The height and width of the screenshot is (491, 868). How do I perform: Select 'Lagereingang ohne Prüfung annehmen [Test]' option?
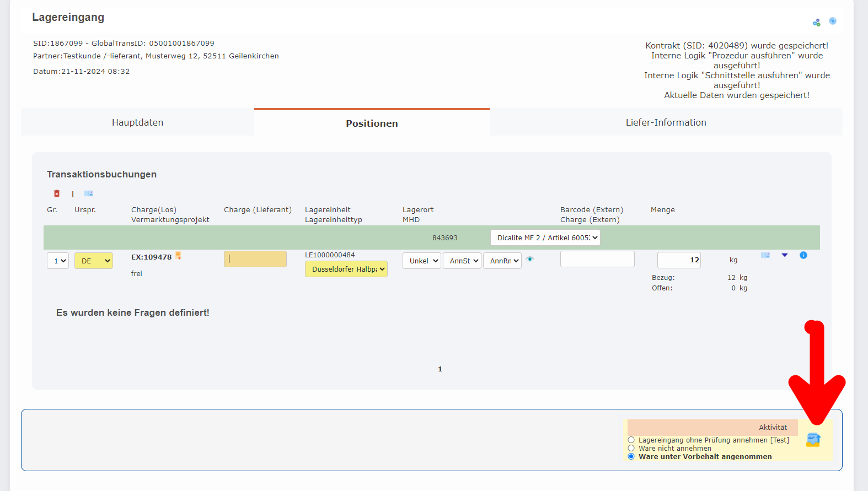[631, 440]
